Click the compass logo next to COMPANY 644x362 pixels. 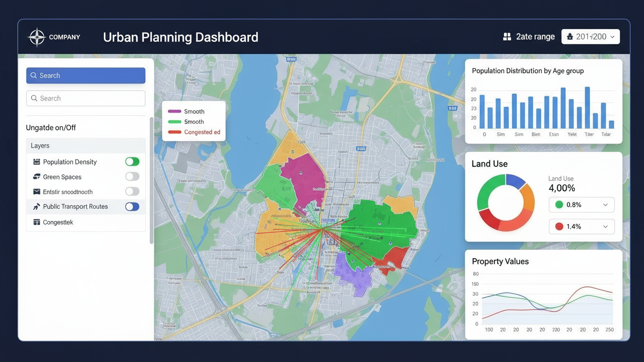pos(37,36)
